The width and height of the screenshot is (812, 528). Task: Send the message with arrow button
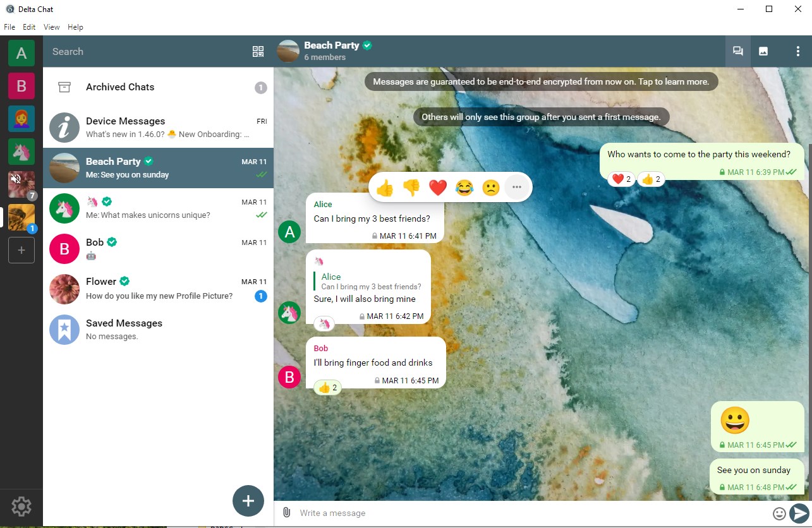pyautogui.click(x=799, y=513)
